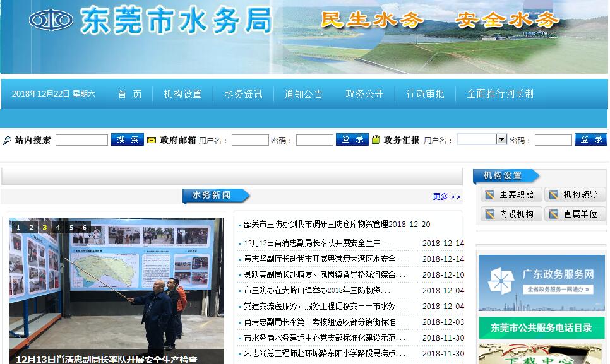This screenshot has width=610, height=364.
Task: Click the 政务汇报 lock icon
Action: (376, 140)
